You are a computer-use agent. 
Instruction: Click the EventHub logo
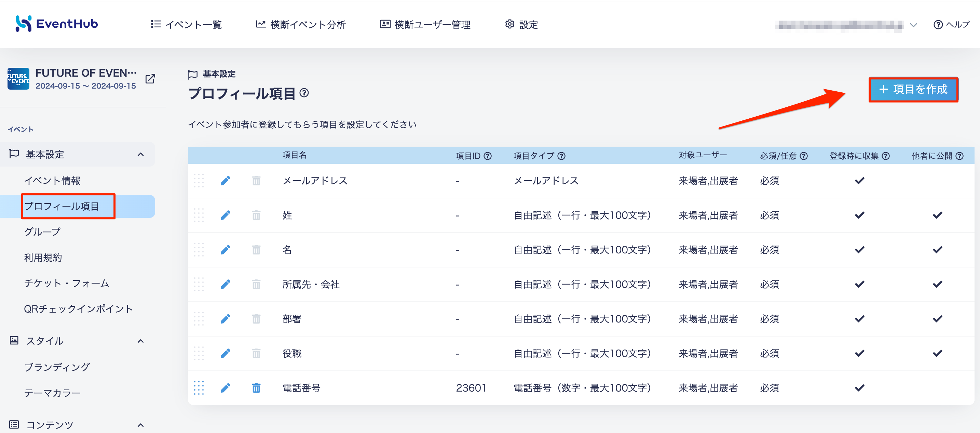tap(57, 24)
